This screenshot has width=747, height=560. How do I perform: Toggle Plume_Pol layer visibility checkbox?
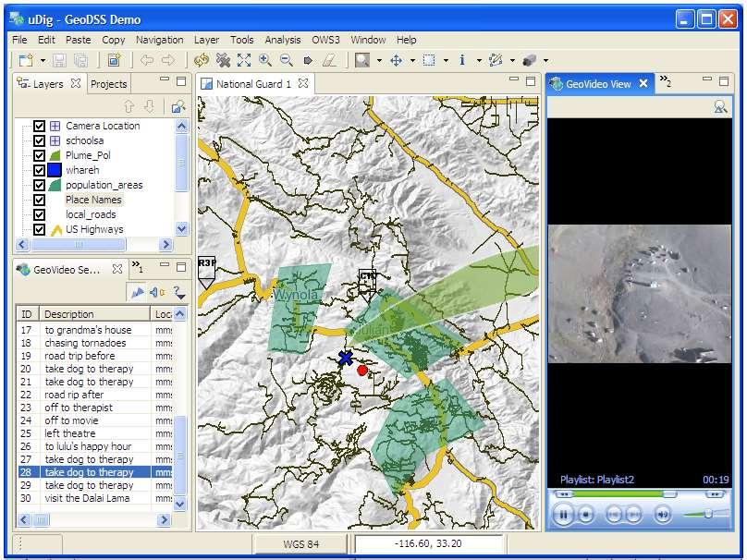pos(39,156)
